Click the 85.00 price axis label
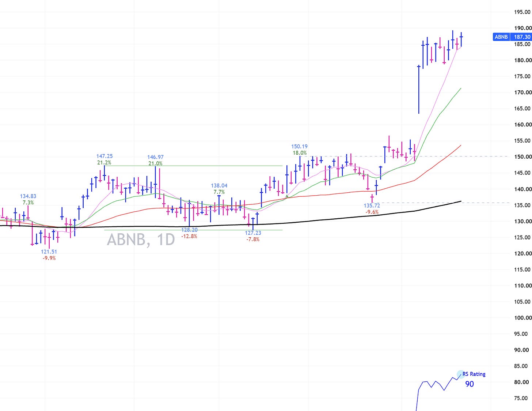The width and height of the screenshot is (532, 411). 521,366
